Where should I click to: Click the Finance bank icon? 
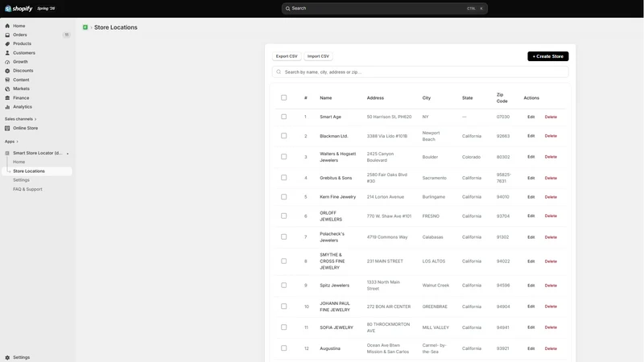(x=7, y=97)
